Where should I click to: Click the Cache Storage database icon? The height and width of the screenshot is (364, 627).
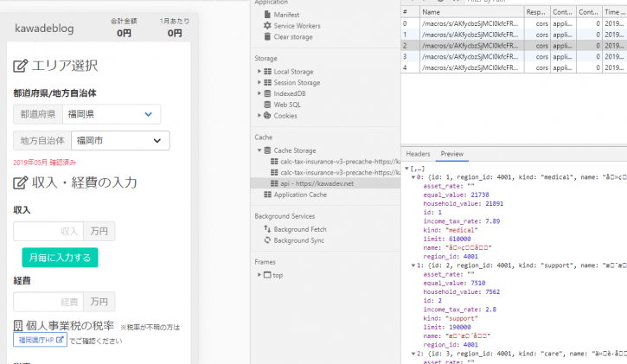[x=267, y=150]
